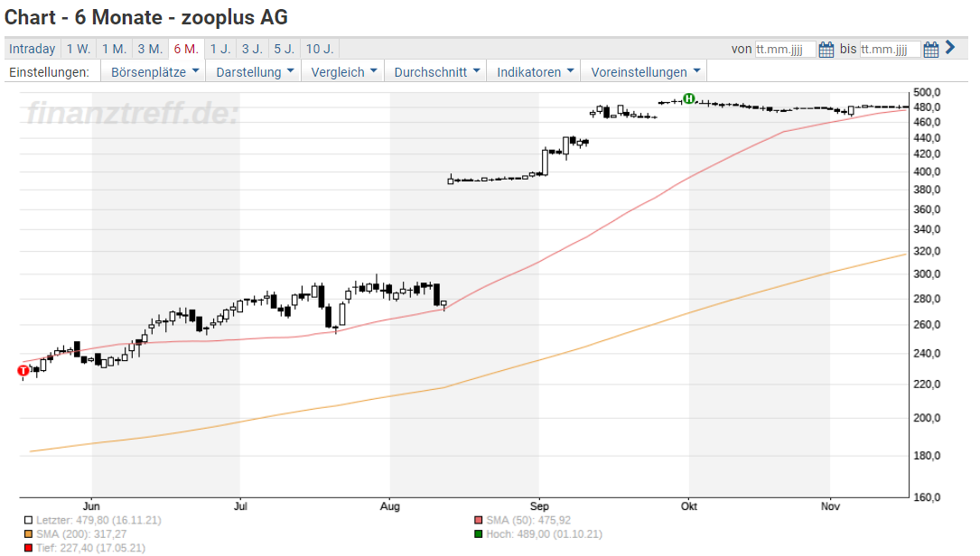
Task: Open the Indikatoren dropdown menu
Action: pyautogui.click(x=535, y=72)
